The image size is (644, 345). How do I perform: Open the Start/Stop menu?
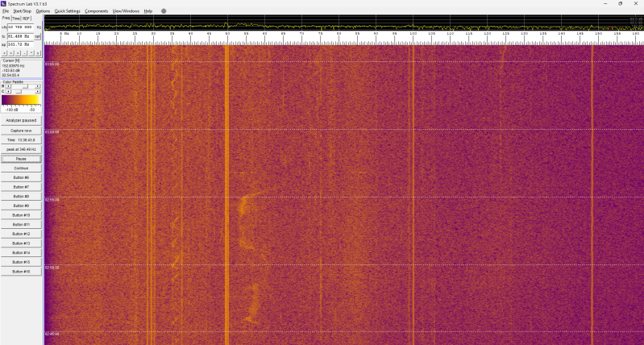23,11
